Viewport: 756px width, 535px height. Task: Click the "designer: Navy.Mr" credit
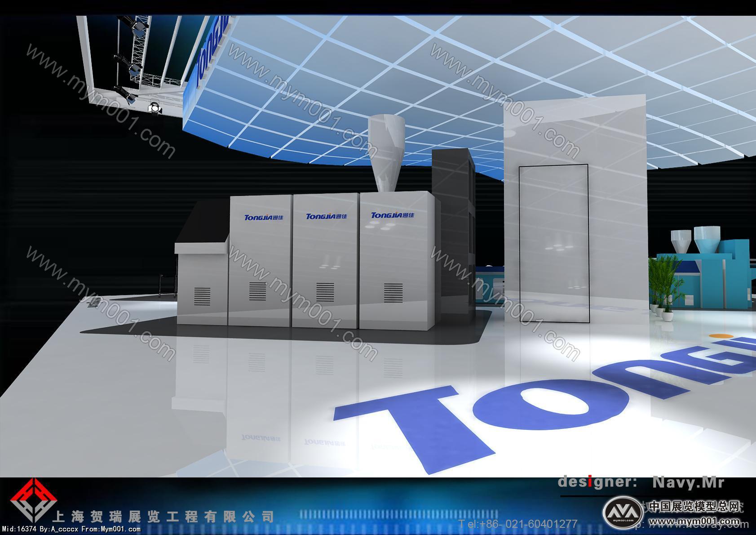coord(641,482)
